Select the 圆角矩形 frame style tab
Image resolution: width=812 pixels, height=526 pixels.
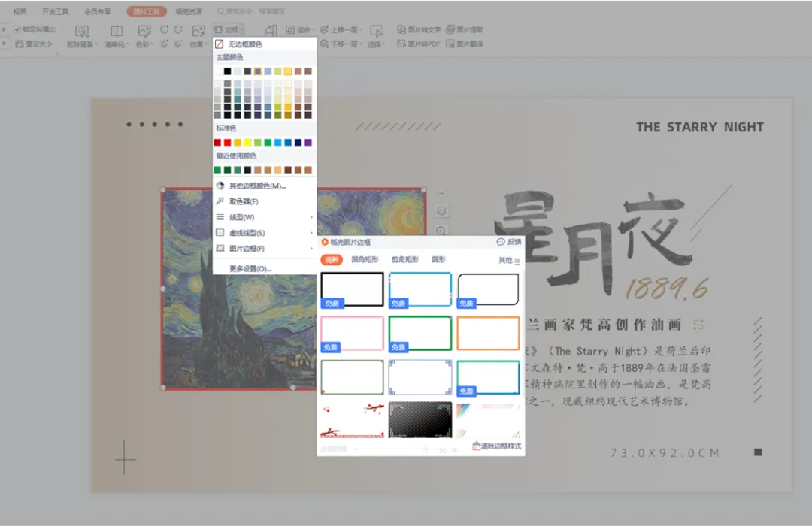coord(365,259)
